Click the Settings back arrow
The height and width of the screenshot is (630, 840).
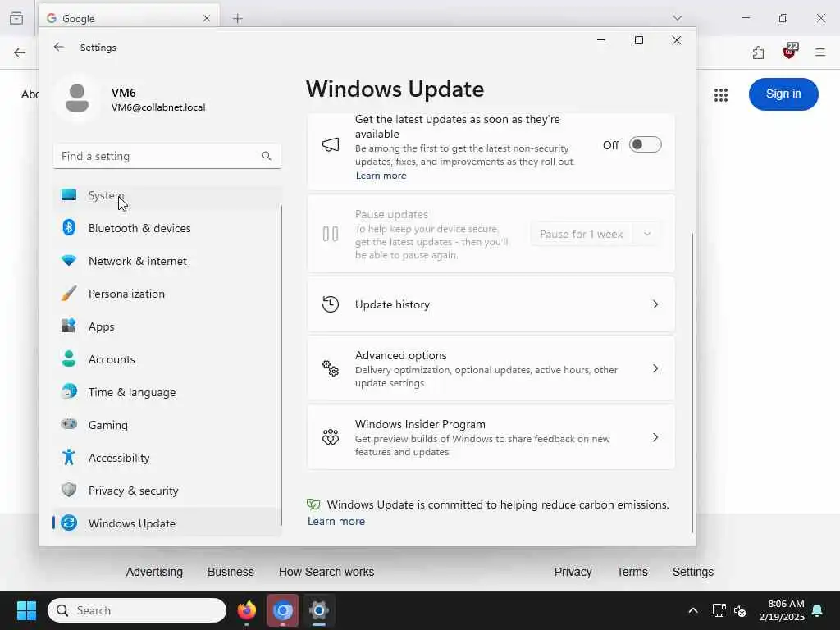click(x=59, y=47)
